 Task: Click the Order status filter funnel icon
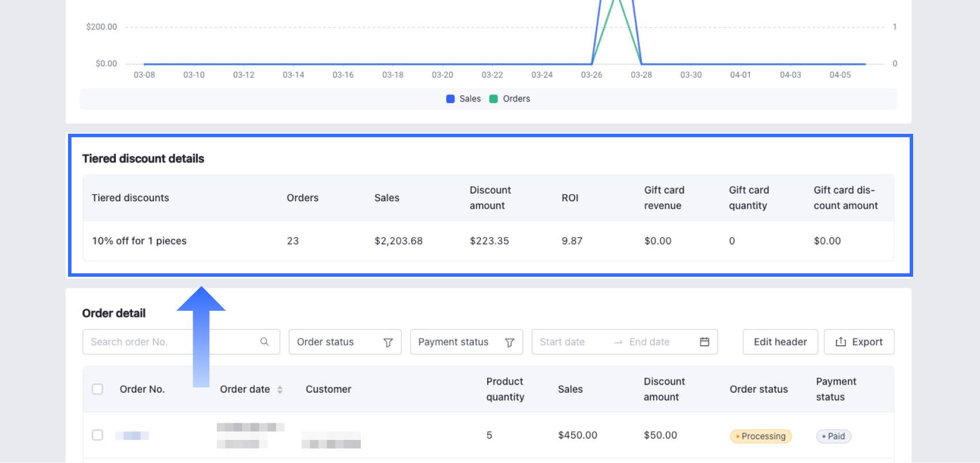tap(388, 342)
